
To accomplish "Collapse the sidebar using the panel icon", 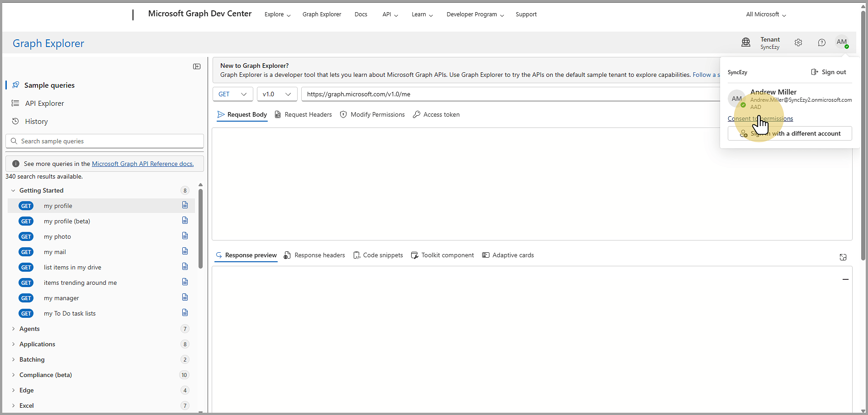I will click(x=197, y=66).
